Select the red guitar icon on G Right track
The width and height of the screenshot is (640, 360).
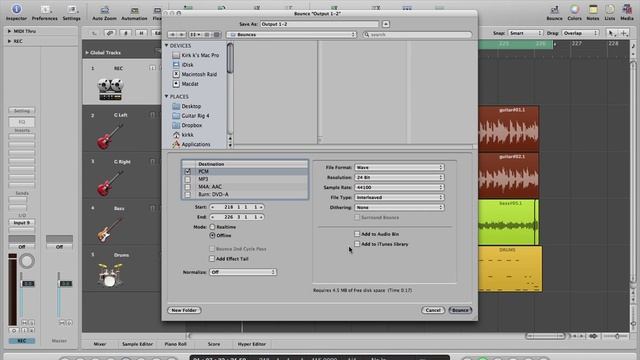pyautogui.click(x=110, y=183)
